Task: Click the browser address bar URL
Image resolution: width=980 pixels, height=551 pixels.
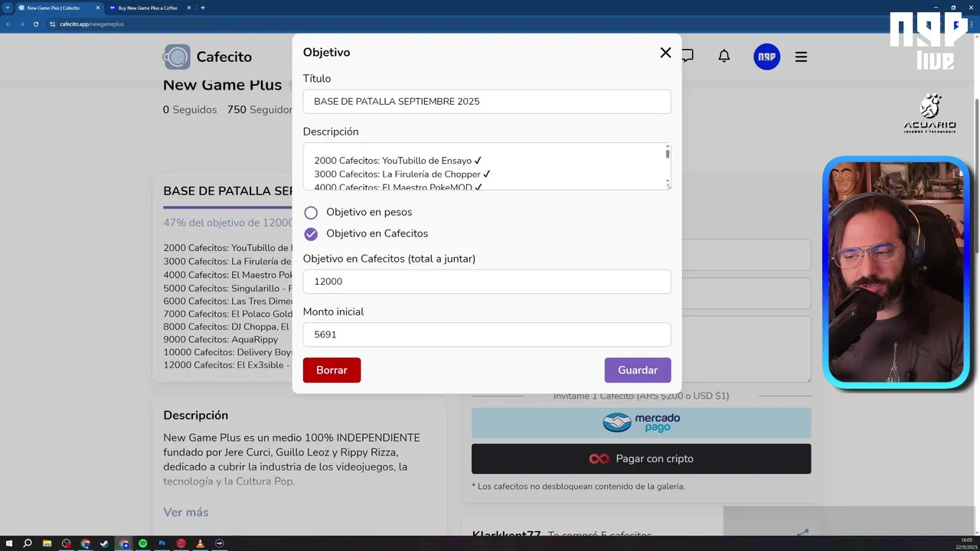Action: [92, 24]
